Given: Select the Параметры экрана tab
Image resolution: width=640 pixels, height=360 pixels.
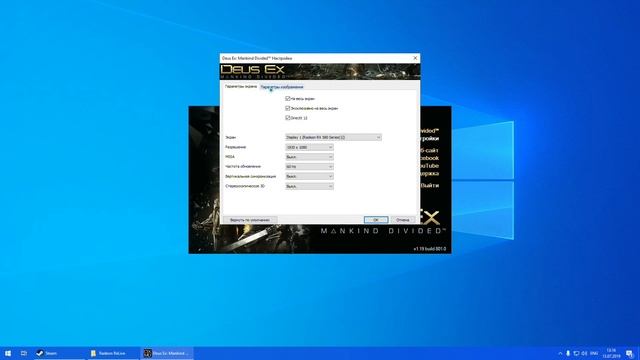Looking at the screenshot, I should (x=241, y=87).
